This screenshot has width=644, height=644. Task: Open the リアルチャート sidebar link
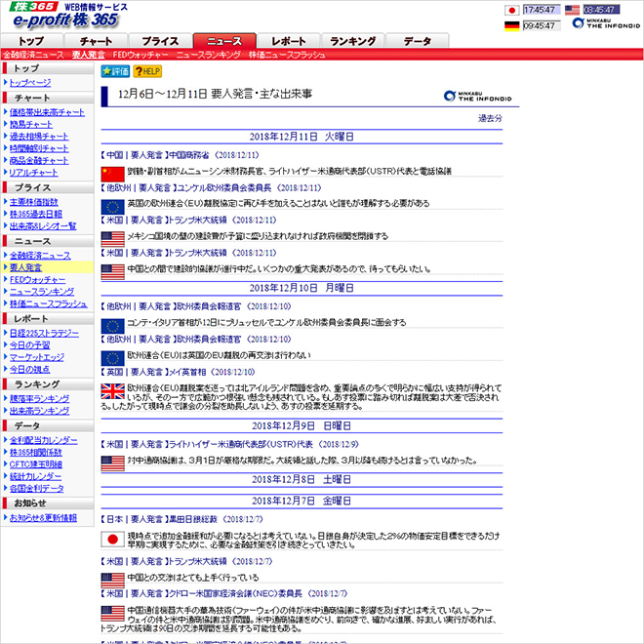pos(34,173)
